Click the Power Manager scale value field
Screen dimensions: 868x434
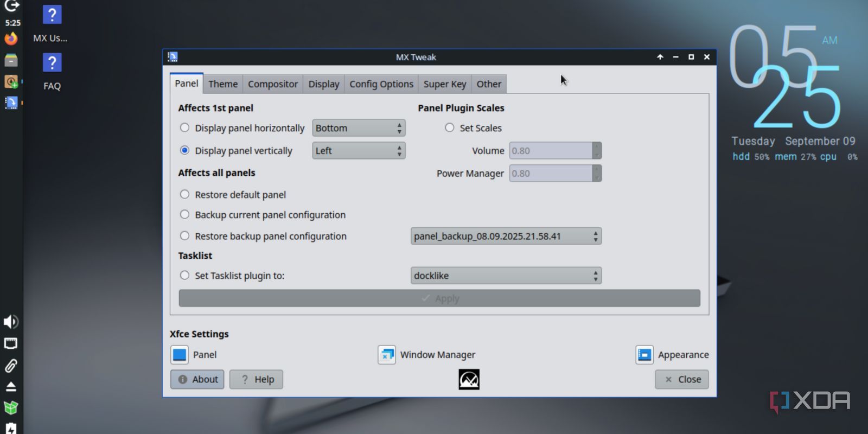(x=551, y=174)
